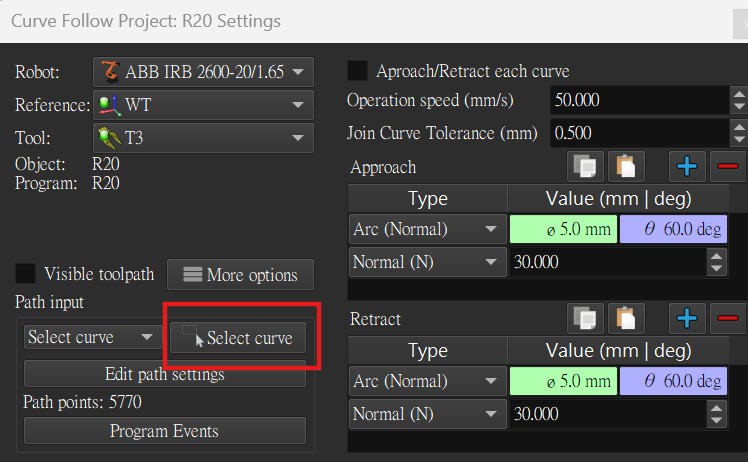Click Approach table Value (mm | deg) header
748x462 pixels.
tap(618, 199)
